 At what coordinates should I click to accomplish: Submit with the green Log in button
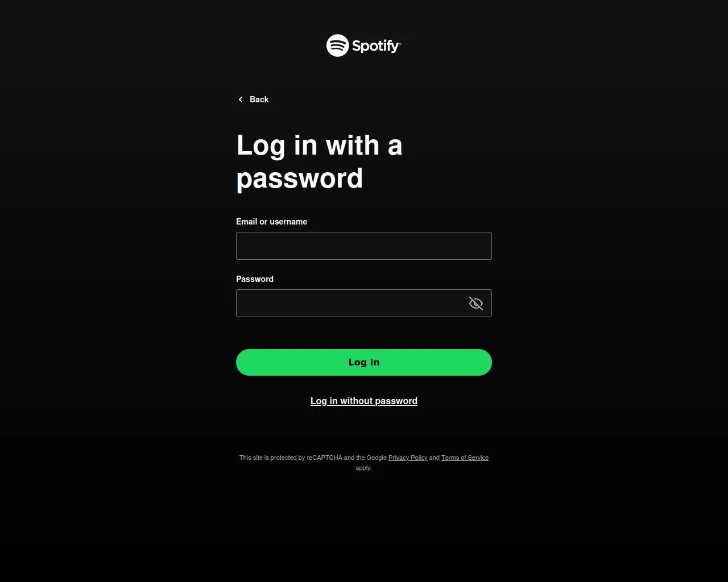point(364,362)
